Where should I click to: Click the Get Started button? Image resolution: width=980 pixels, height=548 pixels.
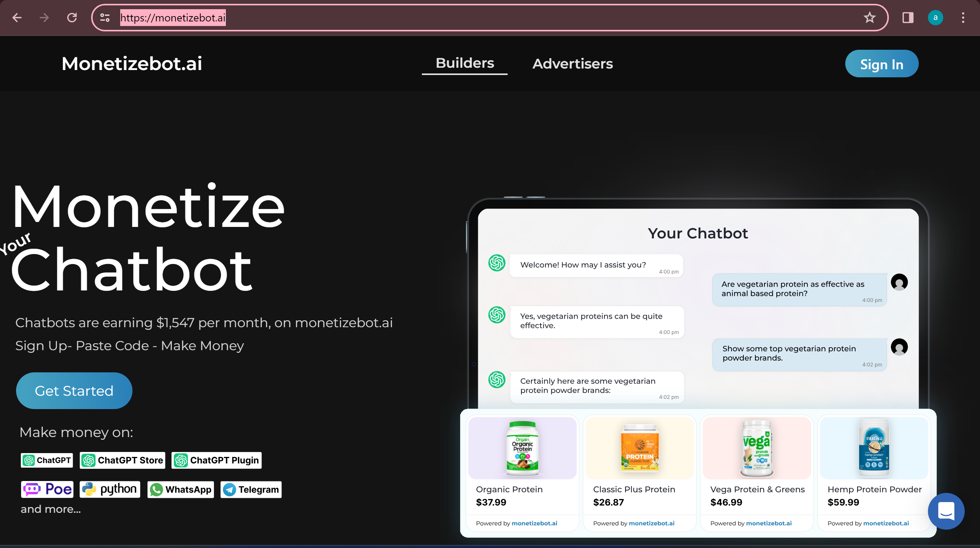coord(74,391)
